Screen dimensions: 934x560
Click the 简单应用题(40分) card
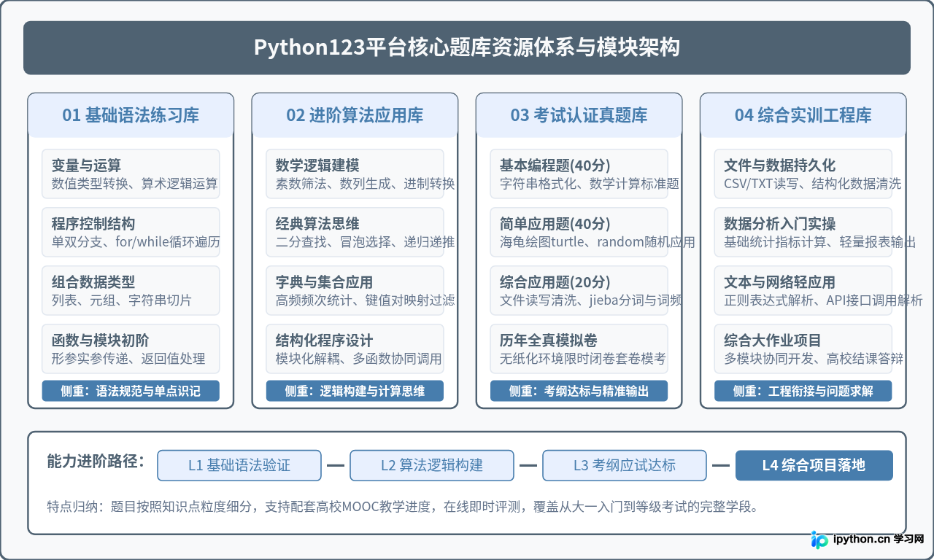[x=579, y=232]
